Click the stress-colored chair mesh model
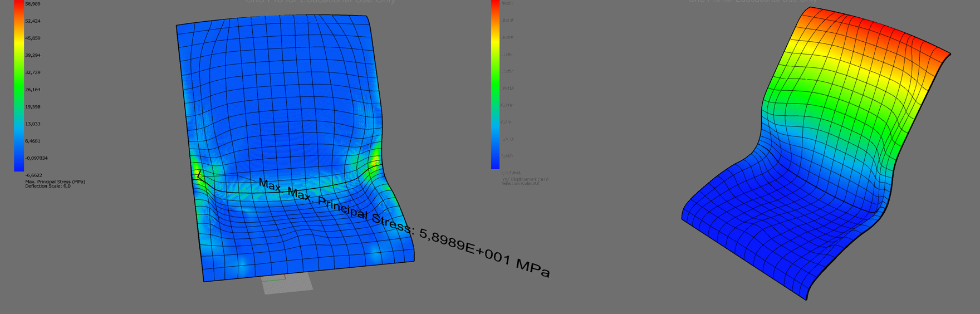Image resolution: width=980 pixels, height=314 pixels. pyautogui.click(x=295, y=148)
